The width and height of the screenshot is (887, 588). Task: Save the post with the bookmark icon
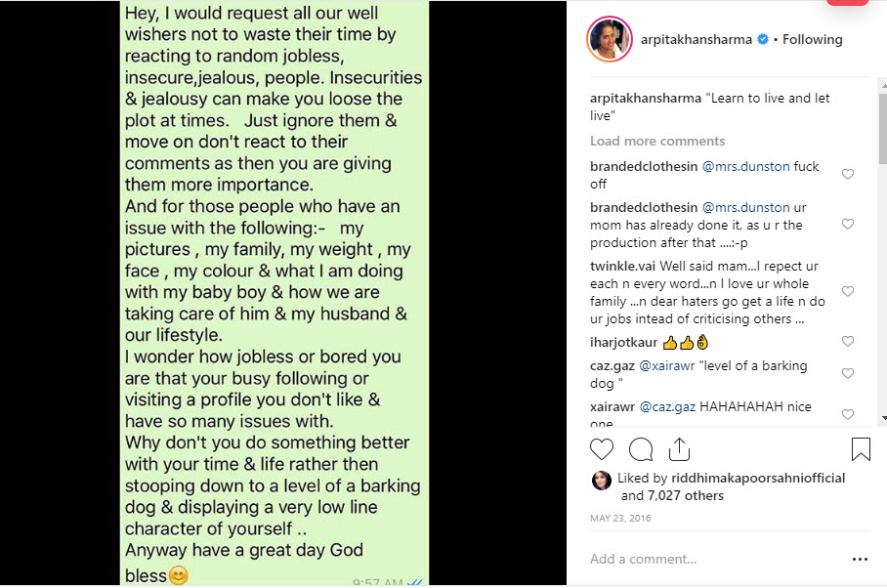click(860, 449)
